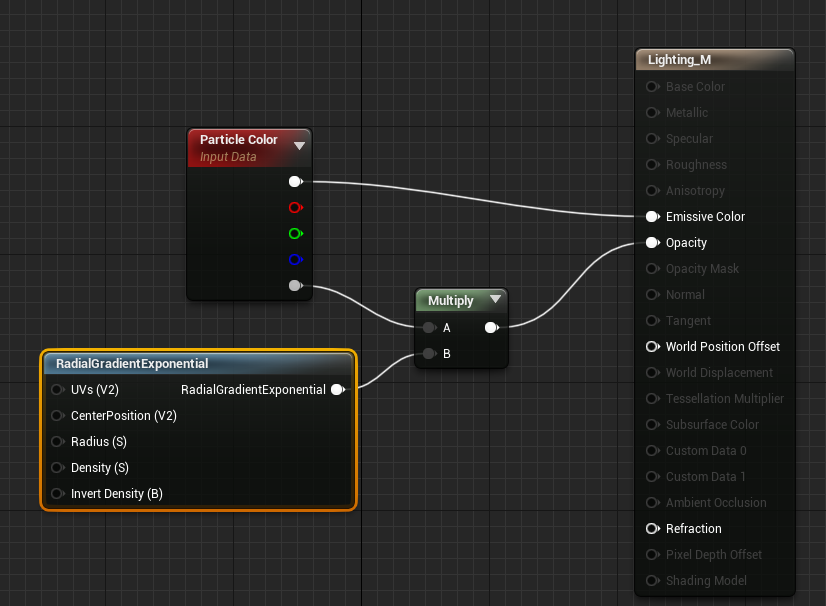Click the Normal input pin
Image resolution: width=826 pixels, height=606 pixels.
[x=653, y=295]
